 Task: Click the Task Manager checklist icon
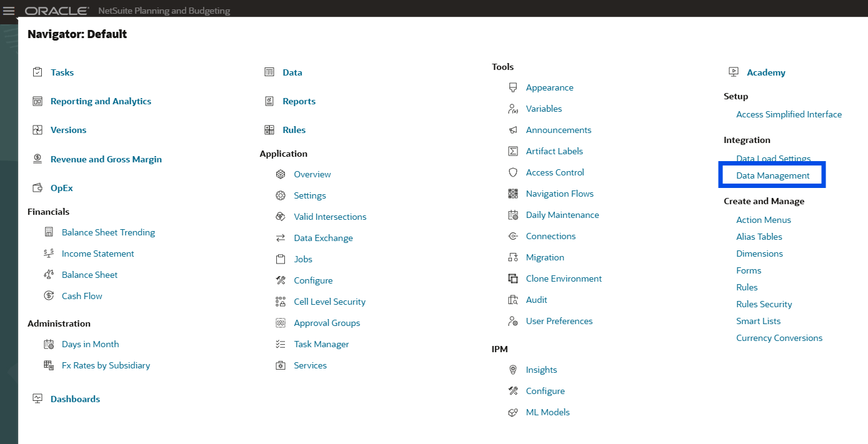281,344
